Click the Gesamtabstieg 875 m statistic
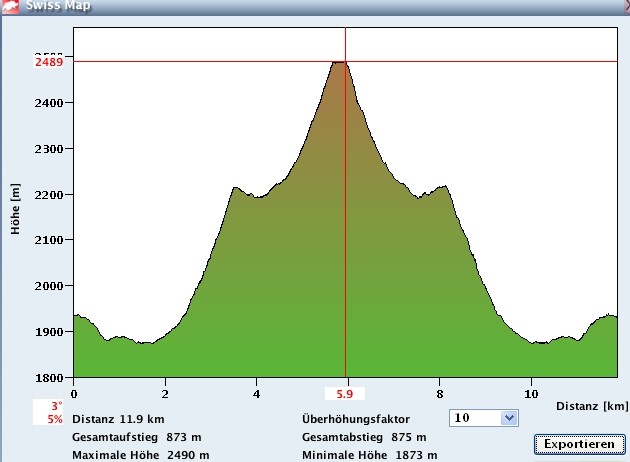 [364, 437]
